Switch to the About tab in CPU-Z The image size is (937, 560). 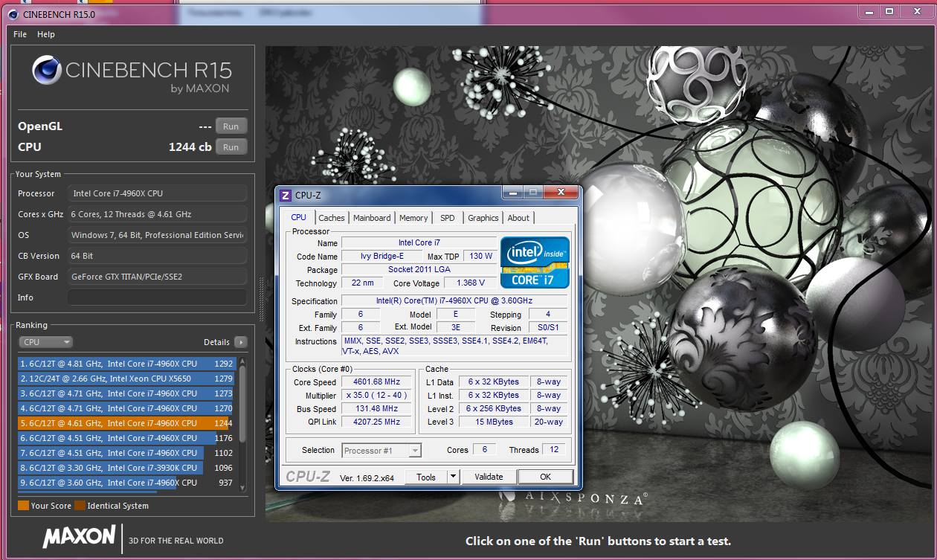[x=518, y=218]
